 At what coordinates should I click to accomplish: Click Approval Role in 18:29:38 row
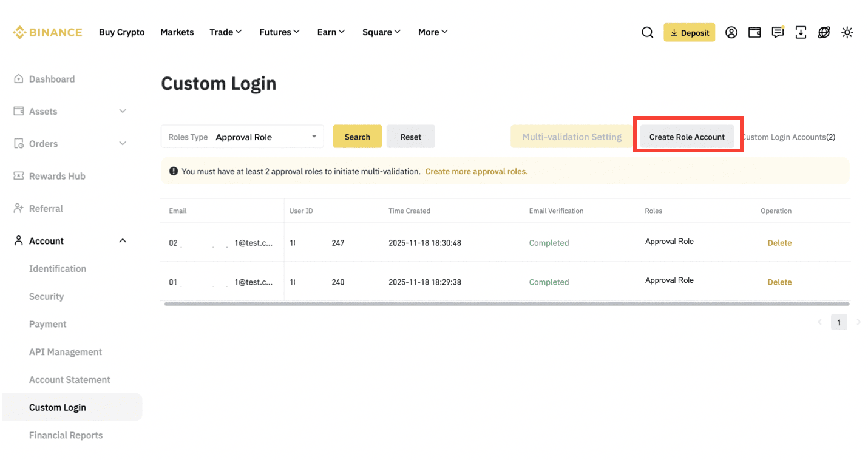(670, 280)
